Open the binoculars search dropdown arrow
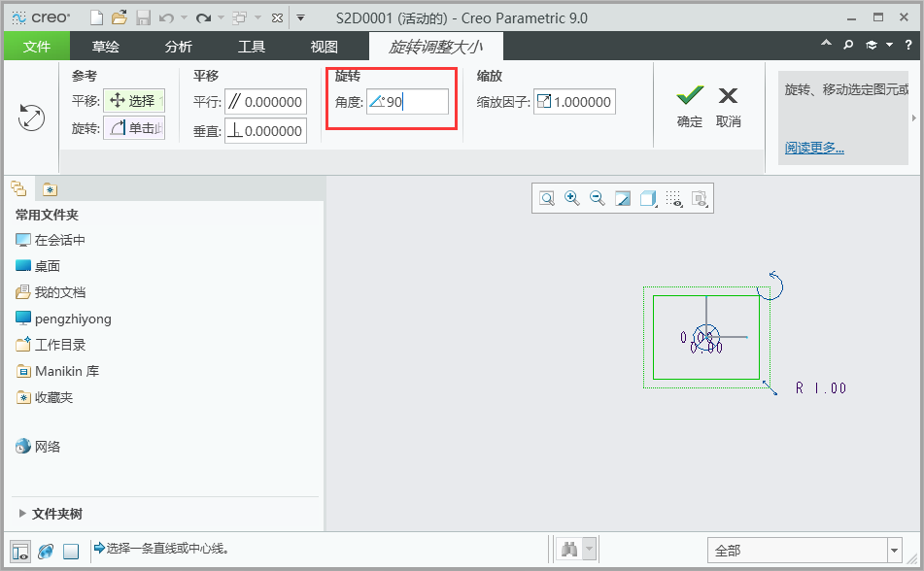 [x=590, y=550]
